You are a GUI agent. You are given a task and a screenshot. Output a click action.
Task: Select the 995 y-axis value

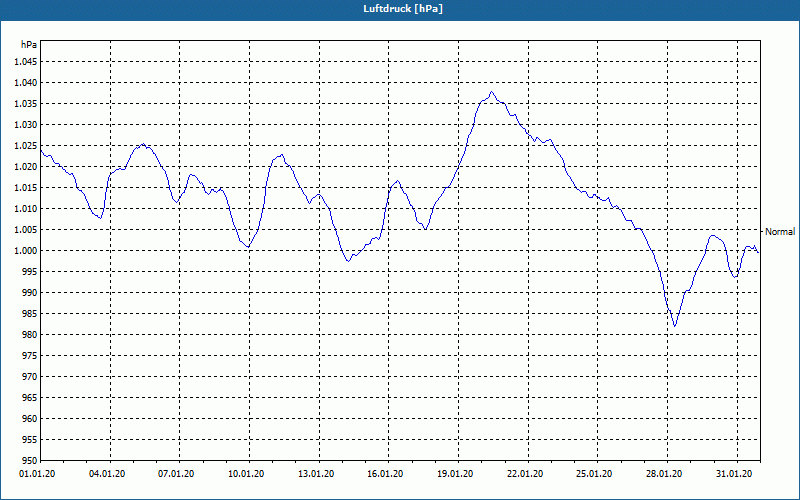tap(30, 271)
